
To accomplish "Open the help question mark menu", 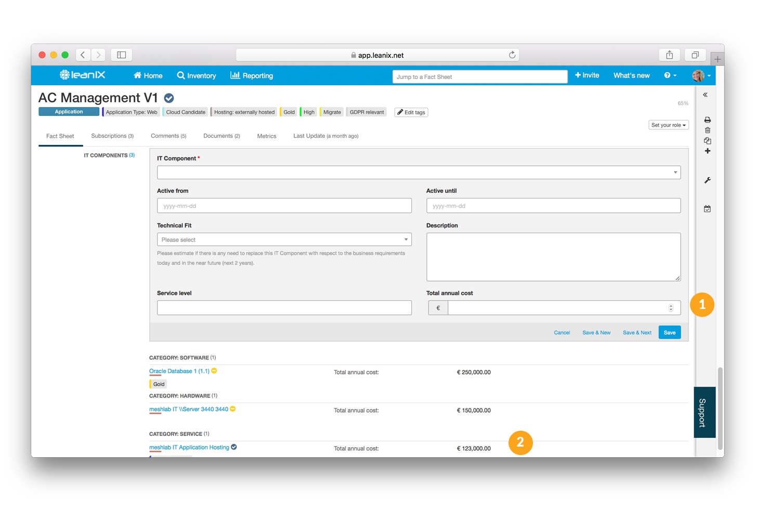I will [670, 75].
